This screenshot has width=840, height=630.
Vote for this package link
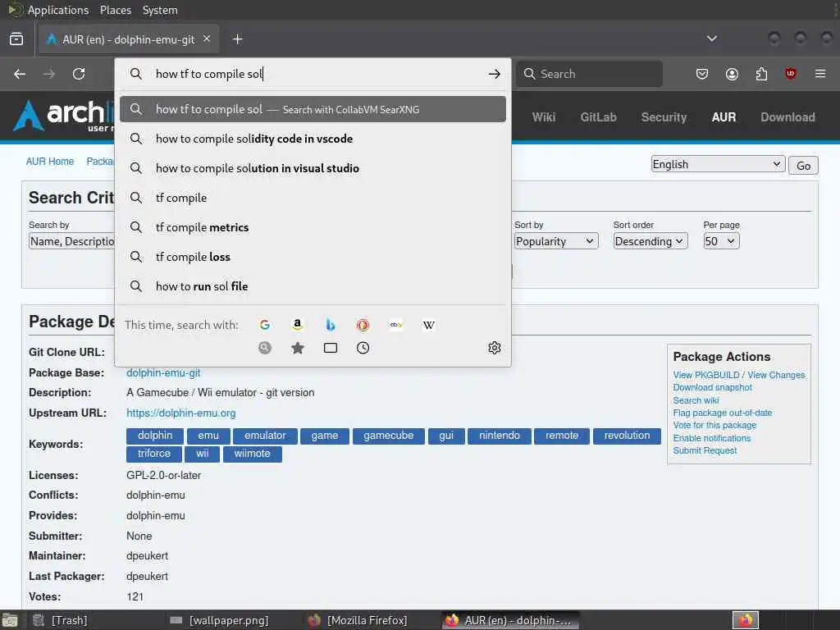pyautogui.click(x=714, y=425)
